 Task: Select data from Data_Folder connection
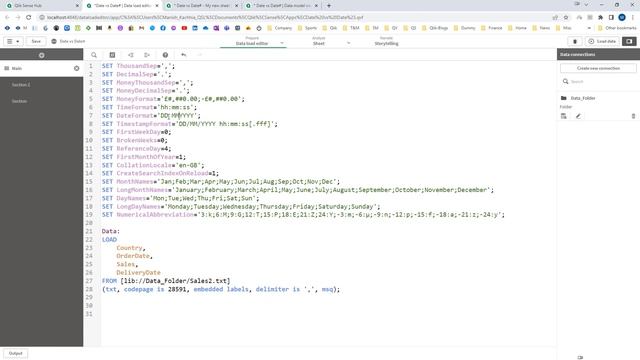tap(564, 116)
